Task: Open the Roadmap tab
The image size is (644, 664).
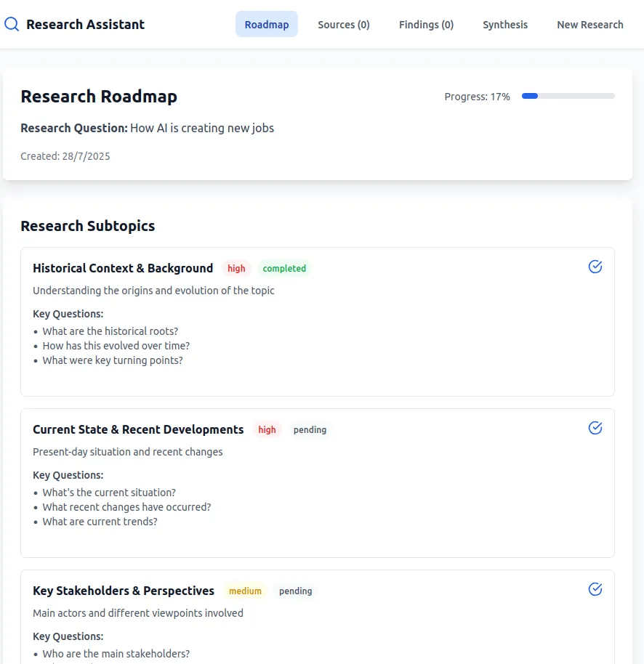Action: (x=267, y=25)
